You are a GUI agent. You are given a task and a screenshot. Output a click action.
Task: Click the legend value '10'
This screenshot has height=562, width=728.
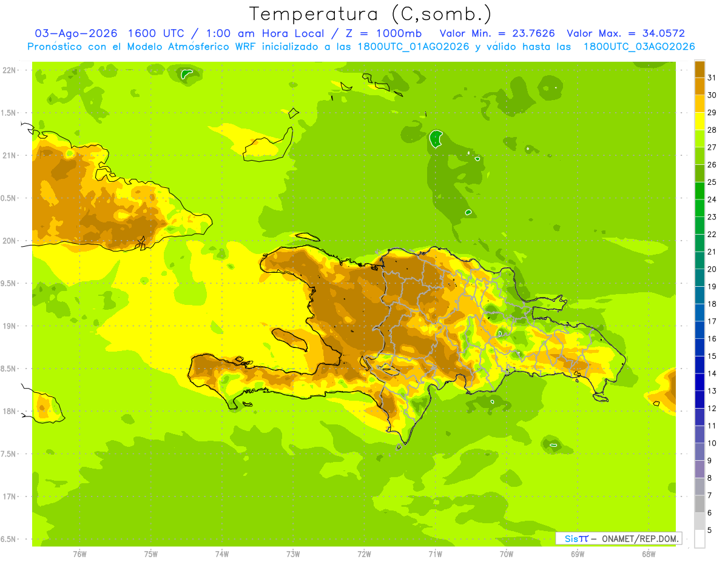[x=712, y=443]
